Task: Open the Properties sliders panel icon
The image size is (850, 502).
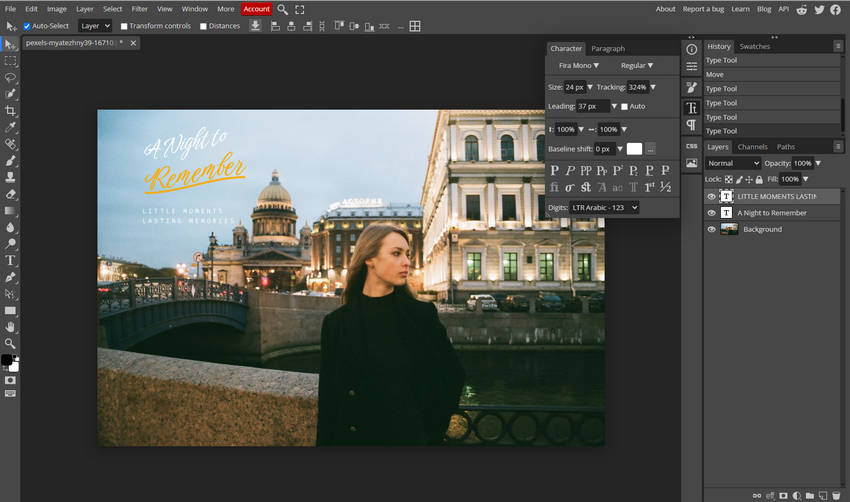Action: click(692, 67)
